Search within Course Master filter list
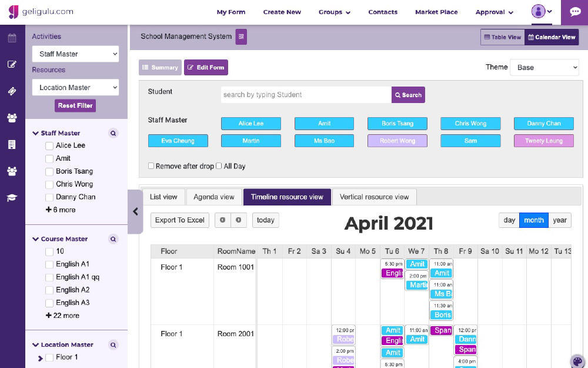Image resolution: width=588 pixels, height=368 pixels. pos(113,239)
